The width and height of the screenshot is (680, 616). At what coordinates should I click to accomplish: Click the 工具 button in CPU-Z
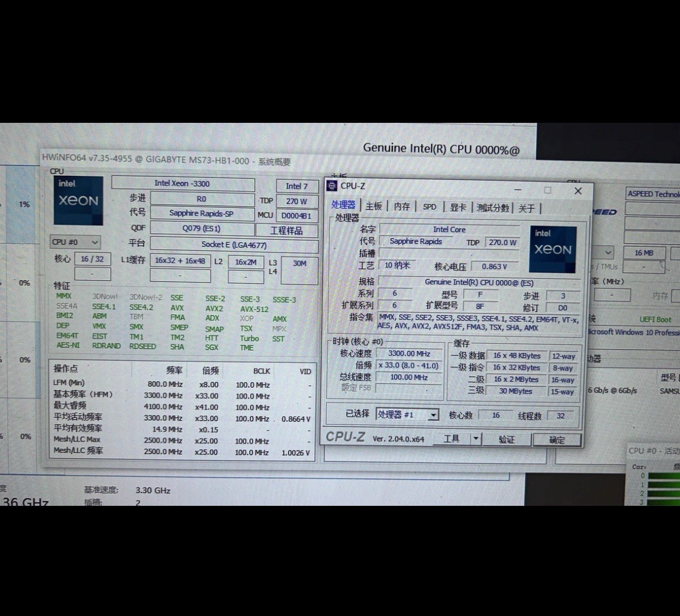[x=452, y=438]
